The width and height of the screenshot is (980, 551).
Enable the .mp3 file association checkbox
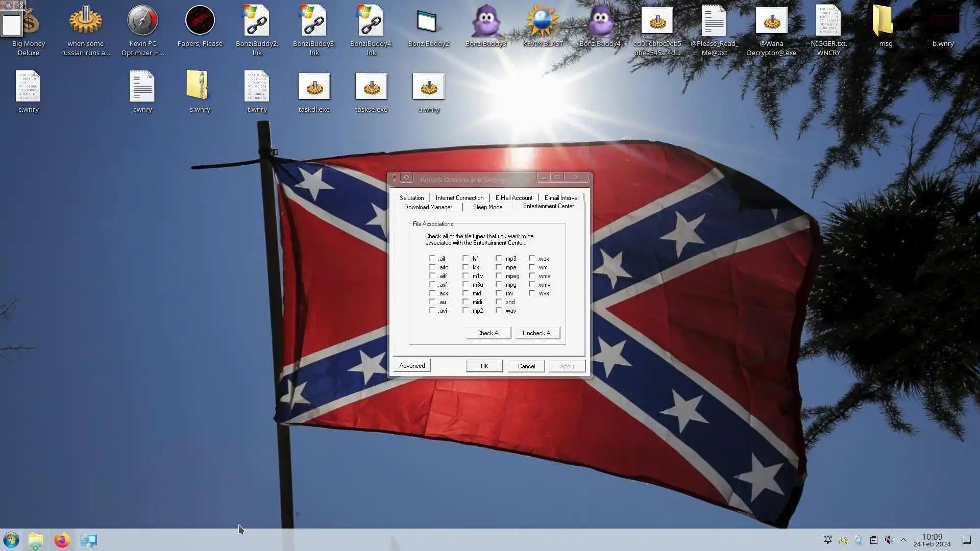click(499, 259)
